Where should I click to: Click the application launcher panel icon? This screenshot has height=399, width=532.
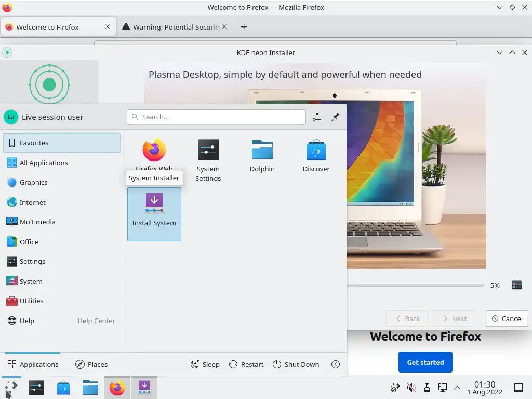11,388
